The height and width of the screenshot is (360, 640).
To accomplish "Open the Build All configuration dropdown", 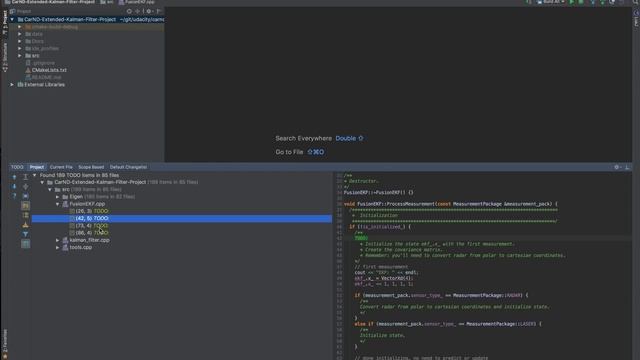I will (x=551, y=2).
